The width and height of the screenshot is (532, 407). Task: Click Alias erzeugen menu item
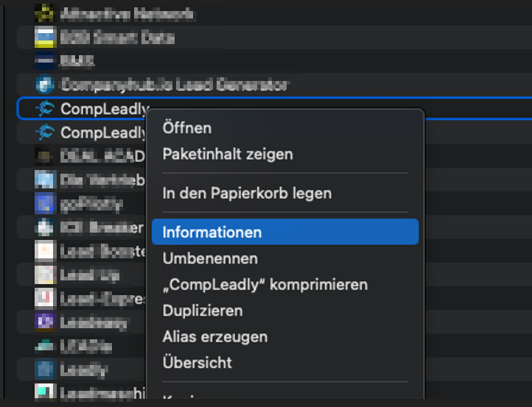click(x=215, y=337)
